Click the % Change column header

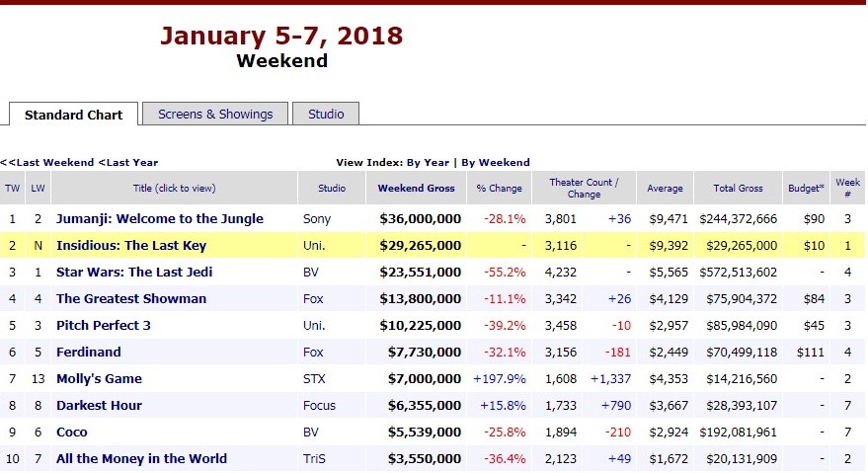[499, 188]
